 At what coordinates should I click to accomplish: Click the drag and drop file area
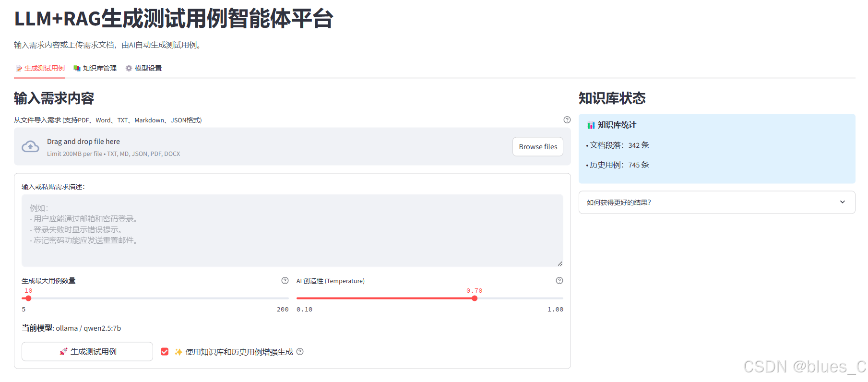[292, 147]
